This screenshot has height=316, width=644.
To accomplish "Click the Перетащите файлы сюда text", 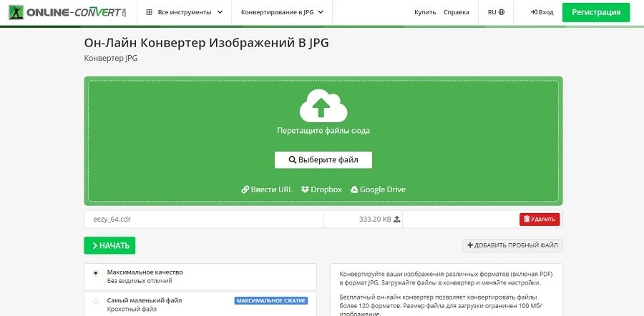I will [x=323, y=131].
